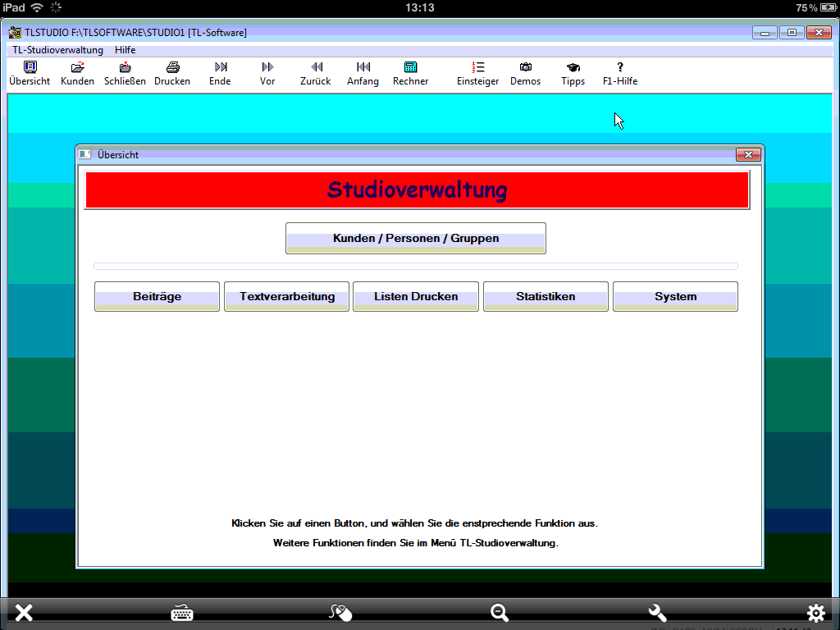Open Kunden from the toolbar
Image resolution: width=840 pixels, height=630 pixels.
(x=77, y=68)
